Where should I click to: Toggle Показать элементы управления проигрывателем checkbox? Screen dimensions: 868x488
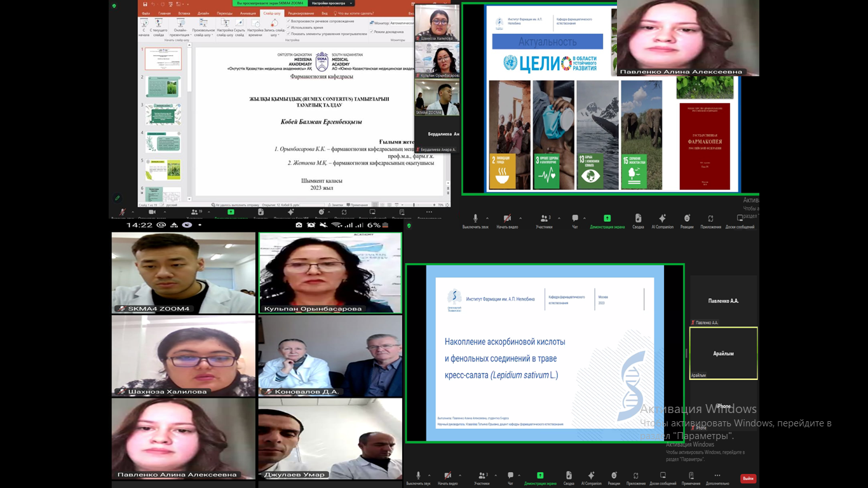[288, 34]
